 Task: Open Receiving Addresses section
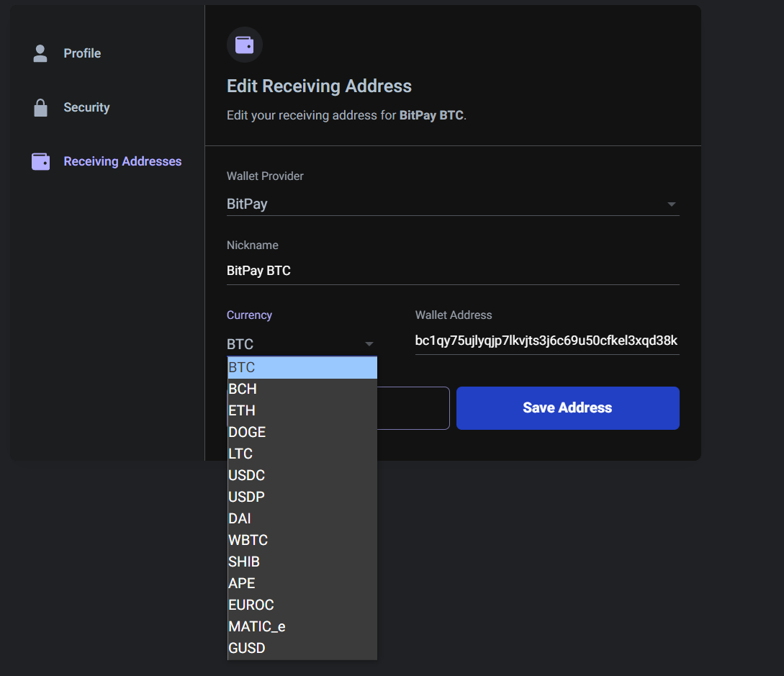[122, 161]
